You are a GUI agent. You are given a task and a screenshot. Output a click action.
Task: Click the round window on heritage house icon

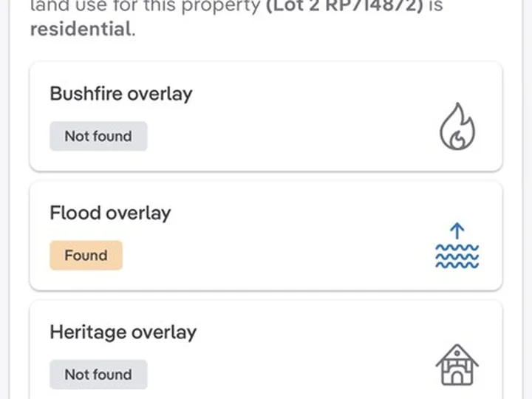click(x=457, y=353)
